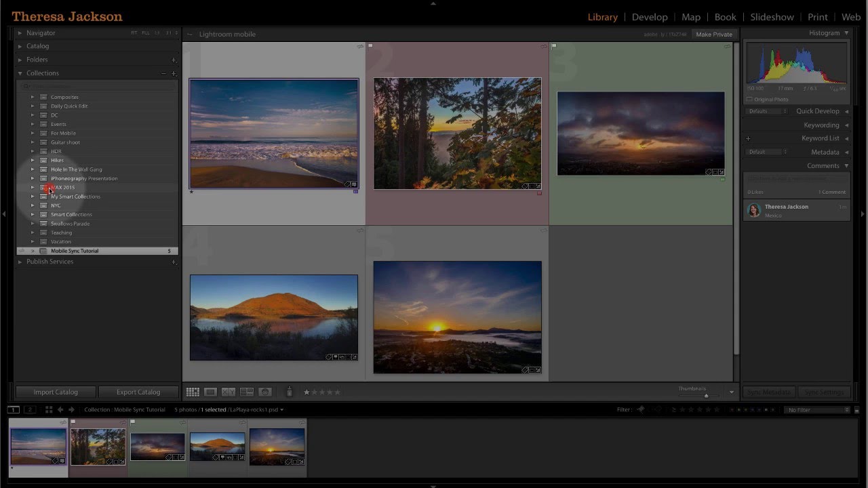Image resolution: width=868 pixels, height=488 pixels.
Task: Open Quick Develop Defaults preset dropdown
Action: point(767,111)
